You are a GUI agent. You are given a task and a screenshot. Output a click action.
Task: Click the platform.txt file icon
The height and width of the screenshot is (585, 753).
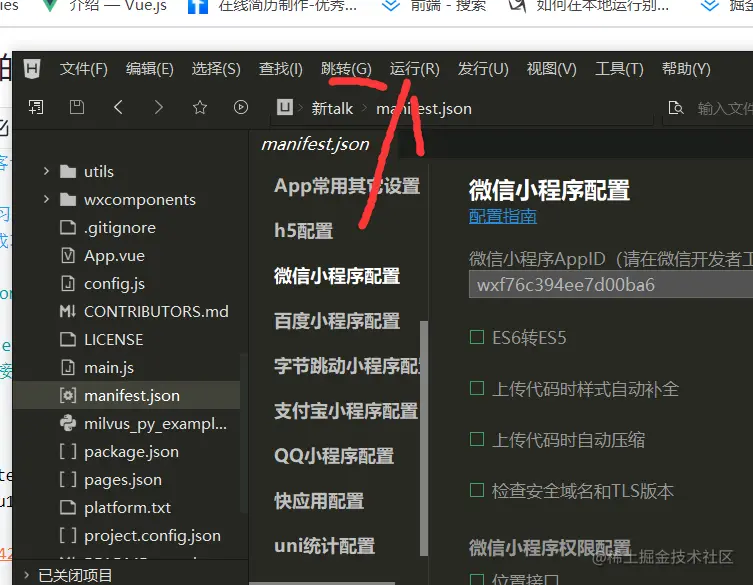(x=68, y=507)
